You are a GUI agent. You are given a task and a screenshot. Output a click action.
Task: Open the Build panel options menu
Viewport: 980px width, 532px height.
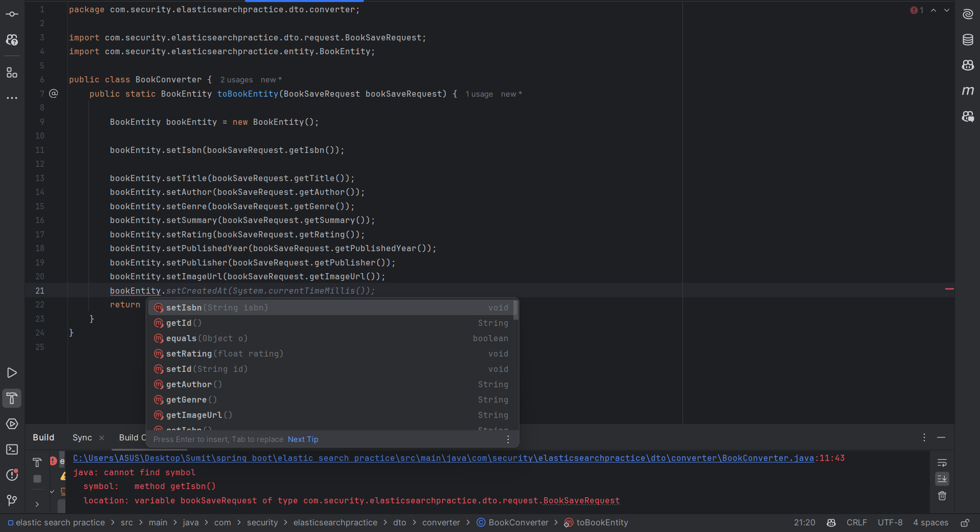[924, 438]
